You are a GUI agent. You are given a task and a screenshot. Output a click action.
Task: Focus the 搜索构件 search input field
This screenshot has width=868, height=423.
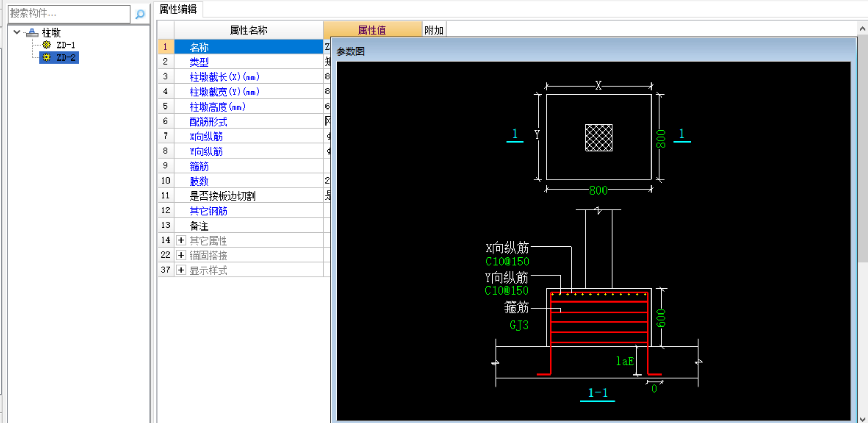[x=69, y=14]
